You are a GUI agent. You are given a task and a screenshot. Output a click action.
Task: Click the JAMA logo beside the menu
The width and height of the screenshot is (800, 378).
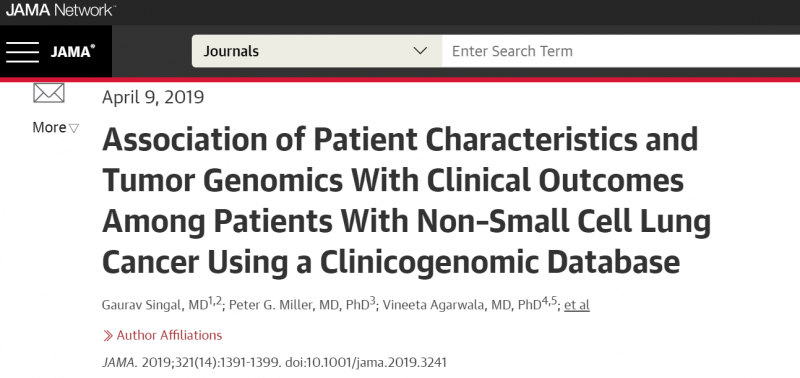point(72,52)
